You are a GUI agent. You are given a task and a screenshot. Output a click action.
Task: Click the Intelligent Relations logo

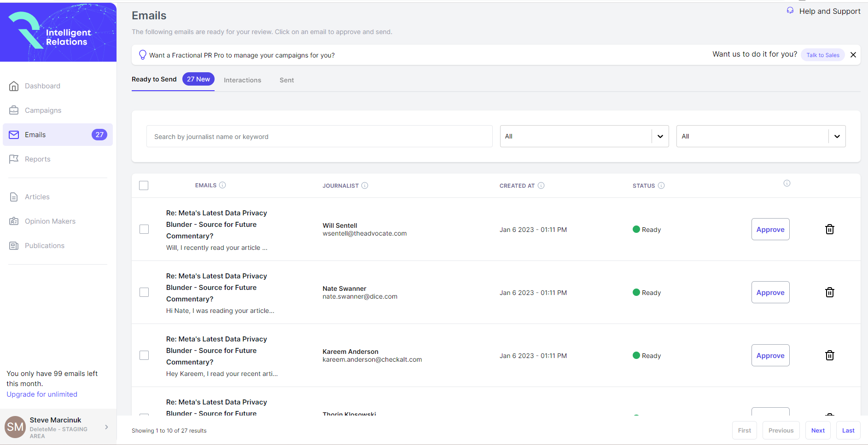tap(58, 32)
